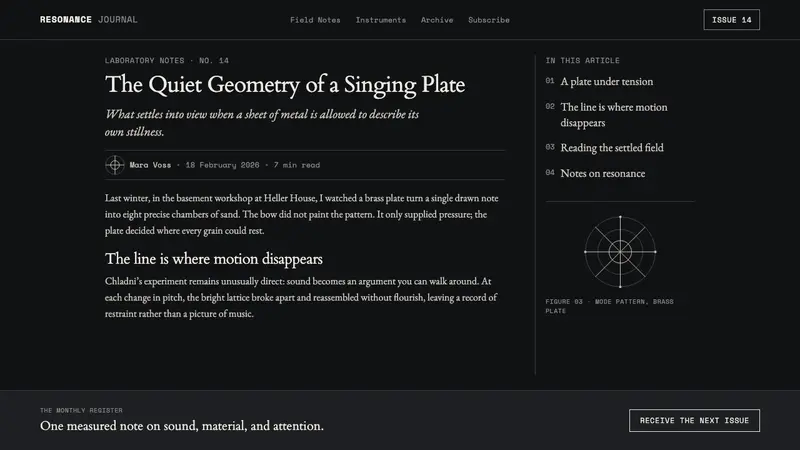Viewport: 800px width, 450px height.
Task: Click the 'In This Article' label
Action: 583,60
